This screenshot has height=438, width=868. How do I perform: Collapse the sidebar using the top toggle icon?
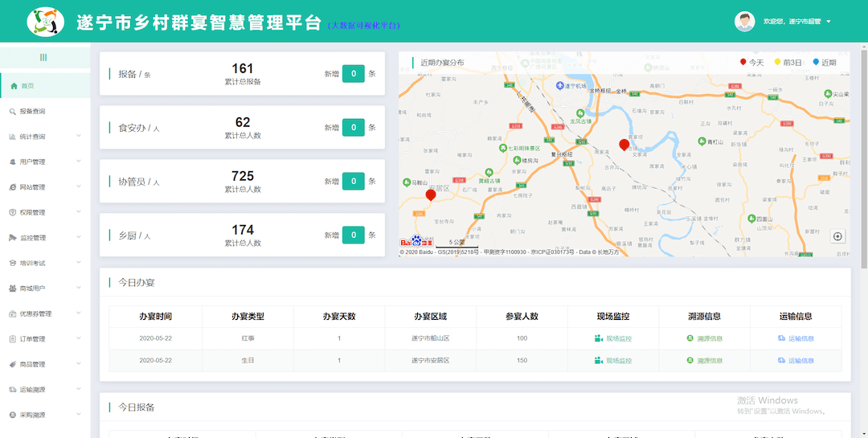click(43, 57)
